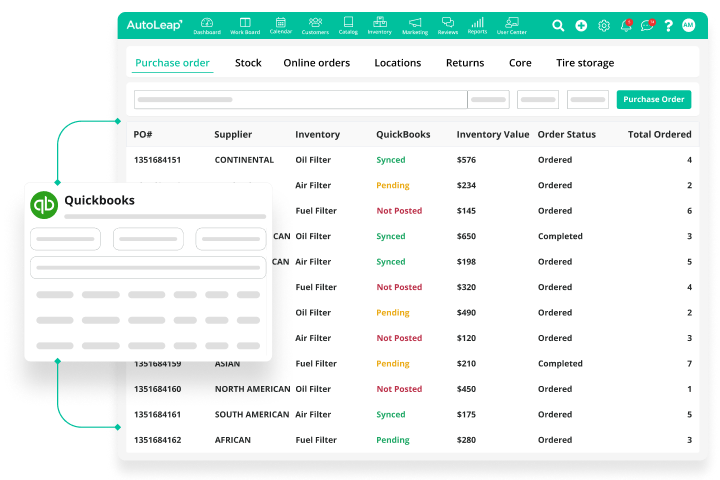Screen dimensions: 720x480
Task: Switch to the Tire storage tab
Action: (x=585, y=63)
